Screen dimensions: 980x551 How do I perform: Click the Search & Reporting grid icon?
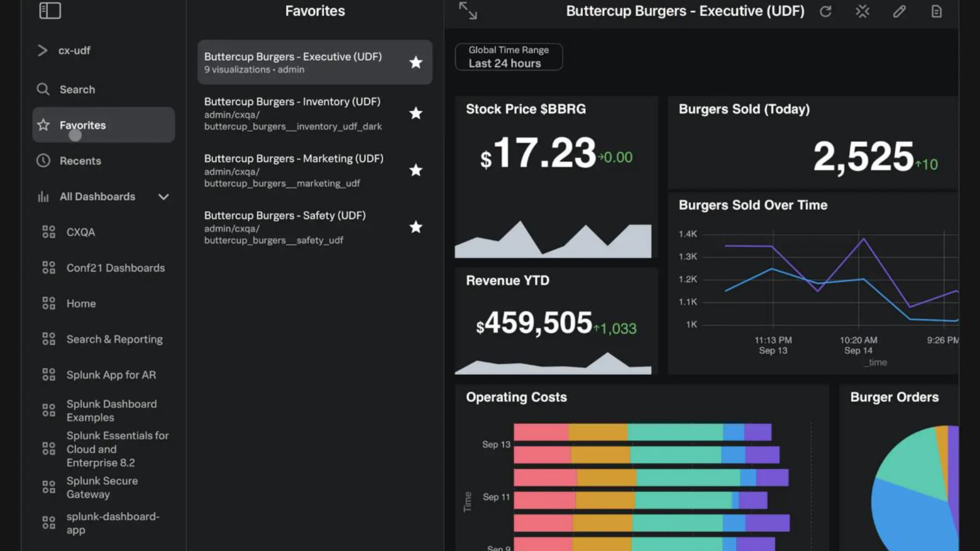48,339
